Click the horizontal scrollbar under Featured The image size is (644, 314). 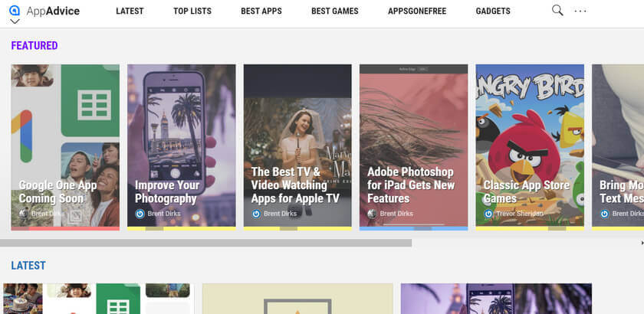click(x=205, y=243)
